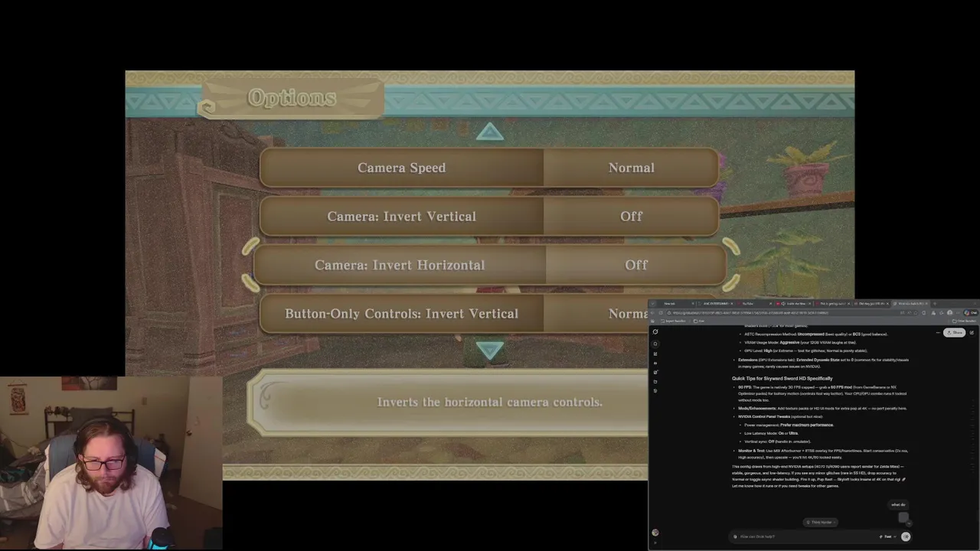Click the "what do" user message bubble
The image size is (980, 551).
(x=898, y=504)
